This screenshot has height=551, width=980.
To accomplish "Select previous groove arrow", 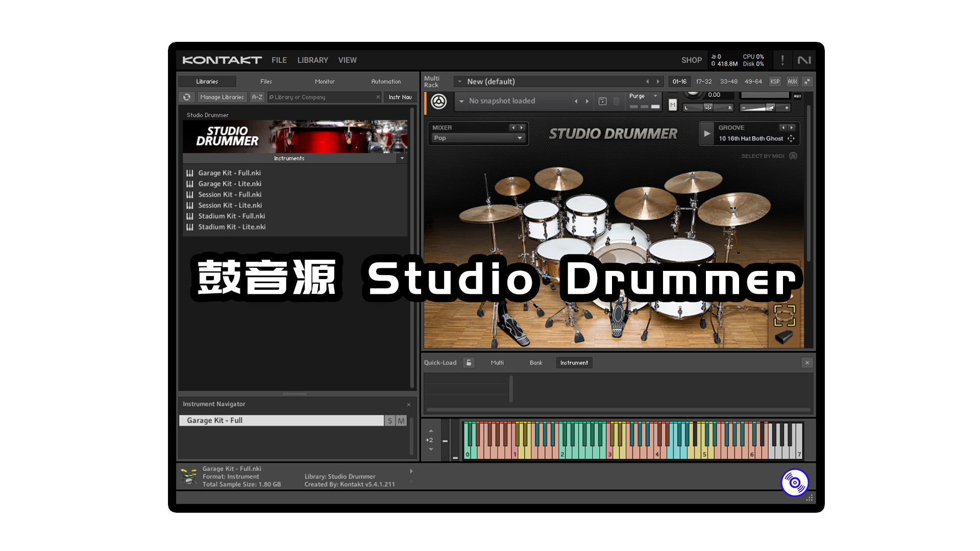I will (x=782, y=128).
